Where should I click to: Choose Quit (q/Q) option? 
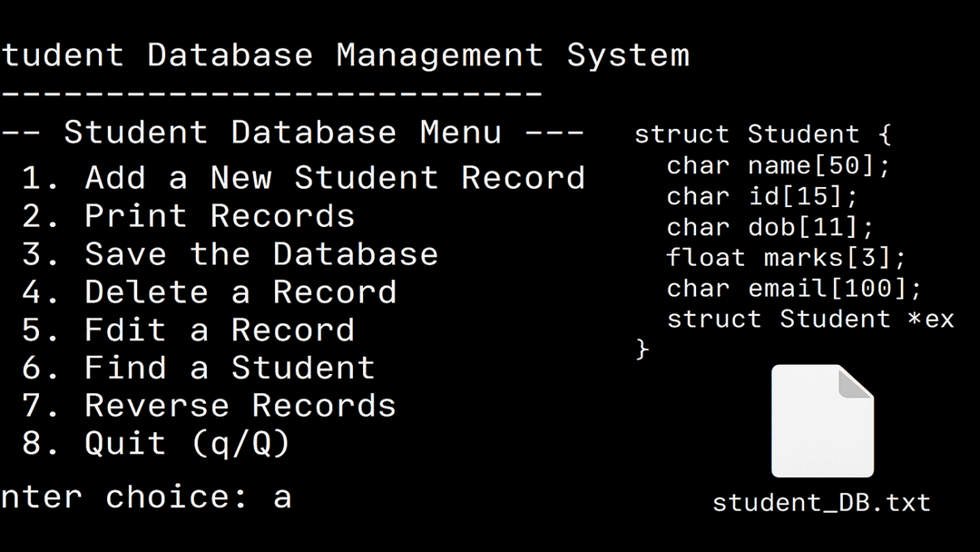pos(156,443)
